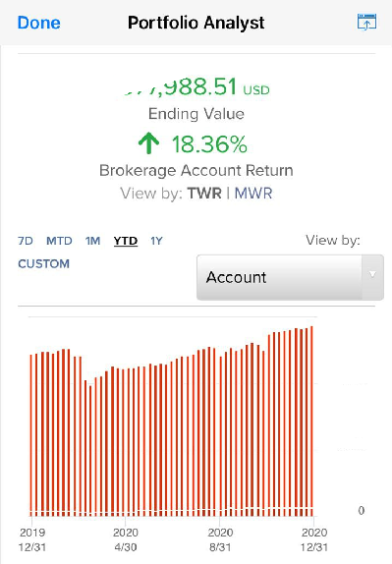
Task: Select the 7D time range
Action: tap(26, 241)
